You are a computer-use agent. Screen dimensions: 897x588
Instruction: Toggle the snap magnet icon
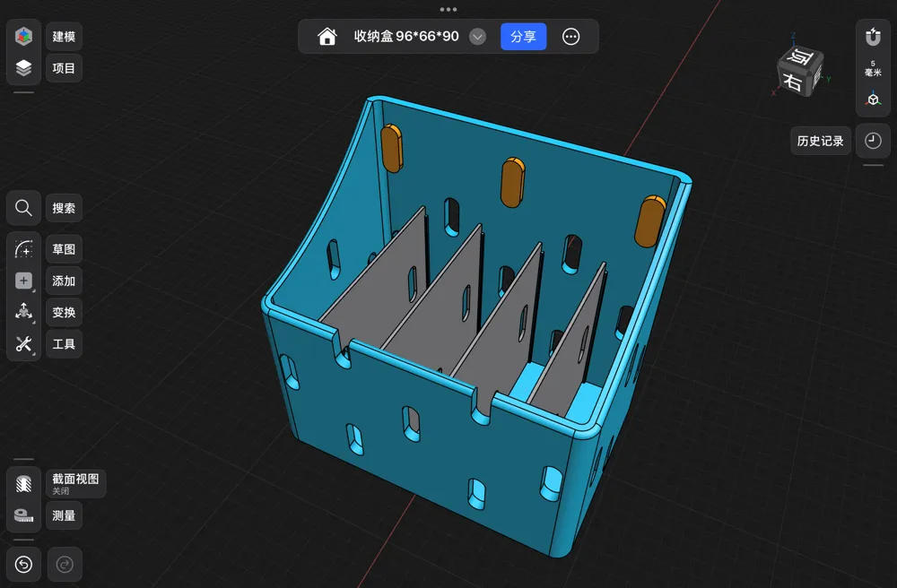point(873,37)
